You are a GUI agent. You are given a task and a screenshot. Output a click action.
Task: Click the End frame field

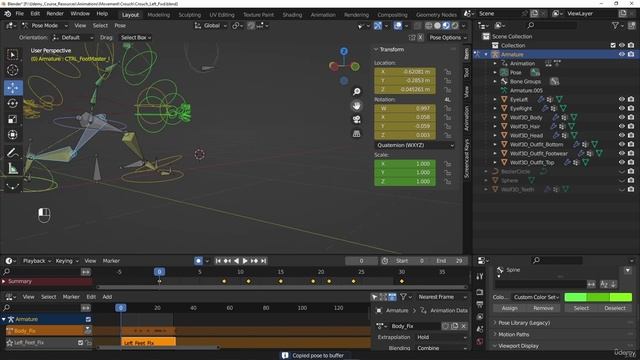[450, 261]
